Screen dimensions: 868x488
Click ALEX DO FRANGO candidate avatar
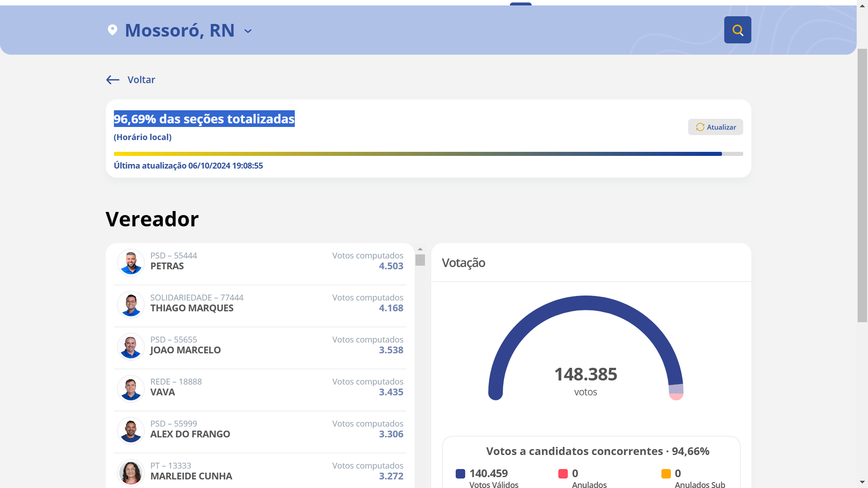pos(131,431)
